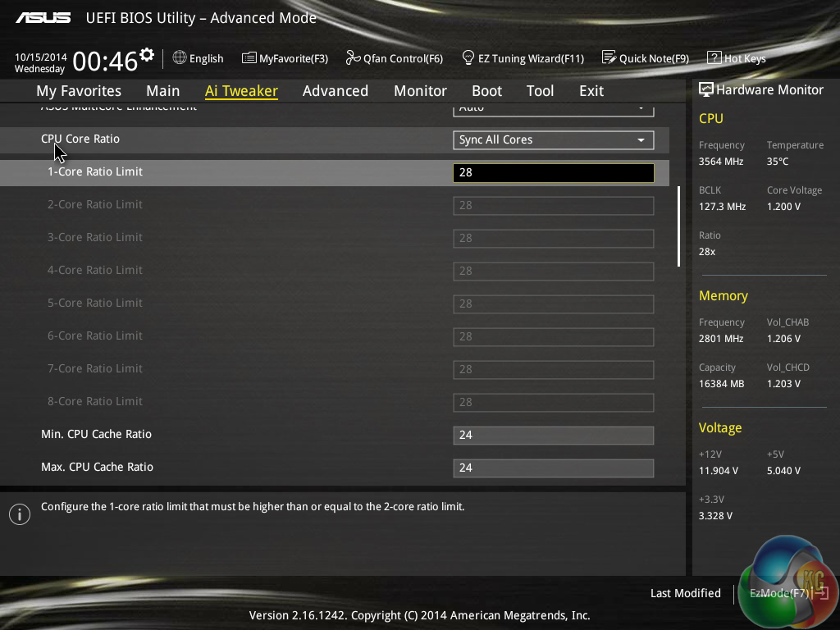Click the 1.200 V Core Voltage value
This screenshot has width=840, height=630.
click(783, 206)
